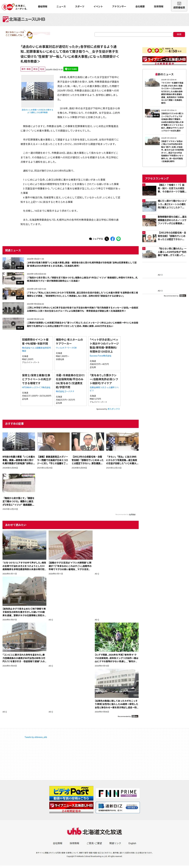Image resolution: width=189 pixels, height=868 pixels.
Task: Play the 01:00 related news video thumbnail
Action: [13, 293]
